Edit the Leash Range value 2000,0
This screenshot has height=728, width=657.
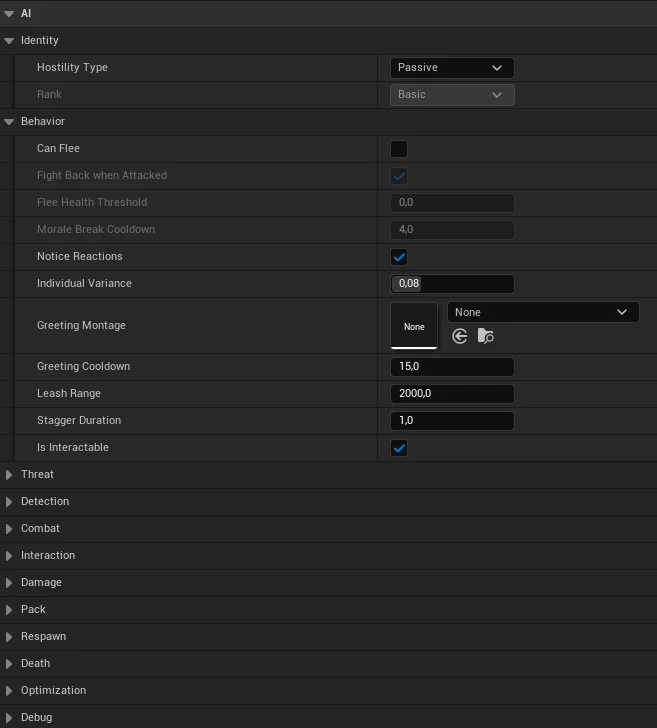point(452,393)
